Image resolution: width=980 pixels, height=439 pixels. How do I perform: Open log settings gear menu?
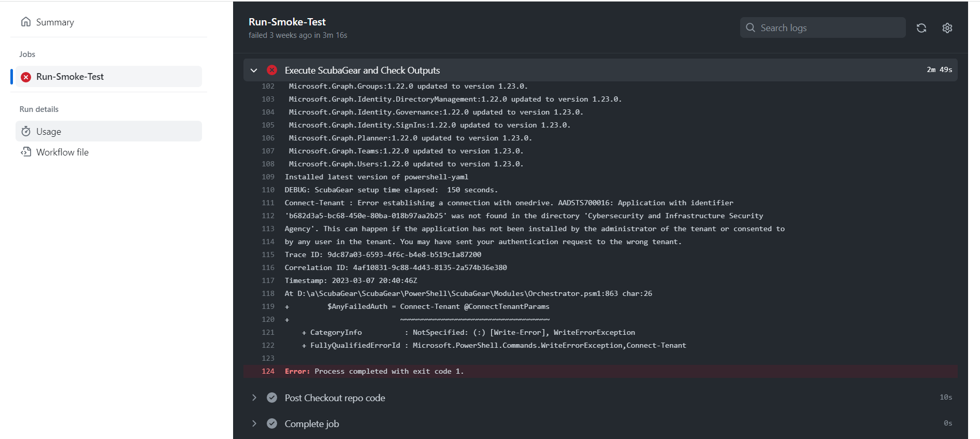pos(947,28)
